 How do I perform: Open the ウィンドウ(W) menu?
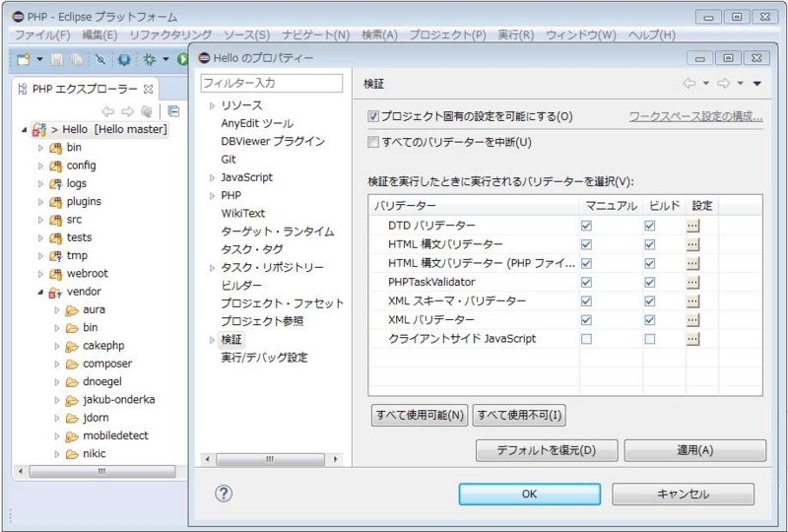[x=581, y=35]
